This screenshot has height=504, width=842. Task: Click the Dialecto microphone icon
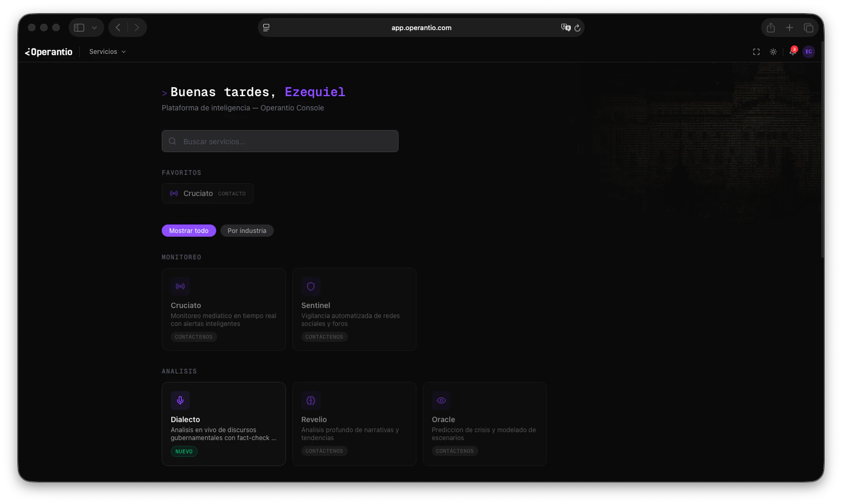[180, 400]
